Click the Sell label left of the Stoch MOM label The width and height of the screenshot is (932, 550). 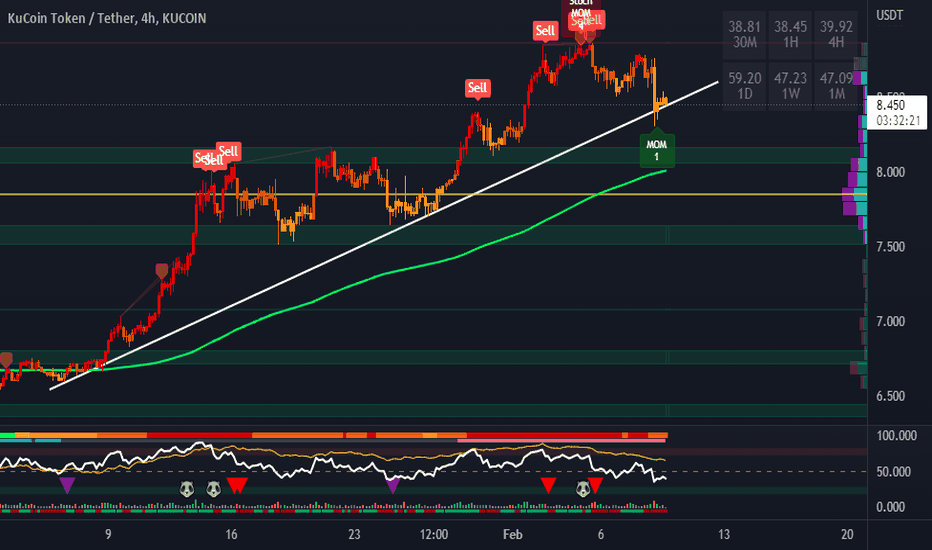coord(545,30)
